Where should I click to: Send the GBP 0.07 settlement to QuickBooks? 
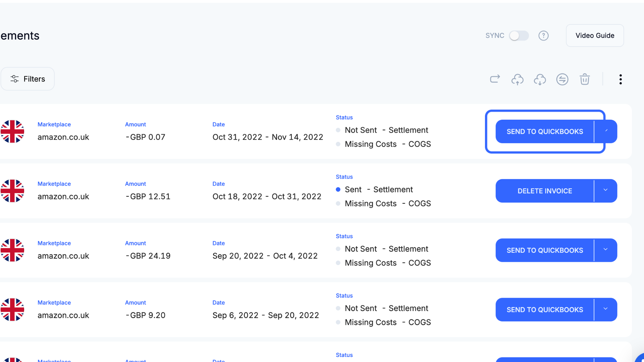tap(545, 131)
